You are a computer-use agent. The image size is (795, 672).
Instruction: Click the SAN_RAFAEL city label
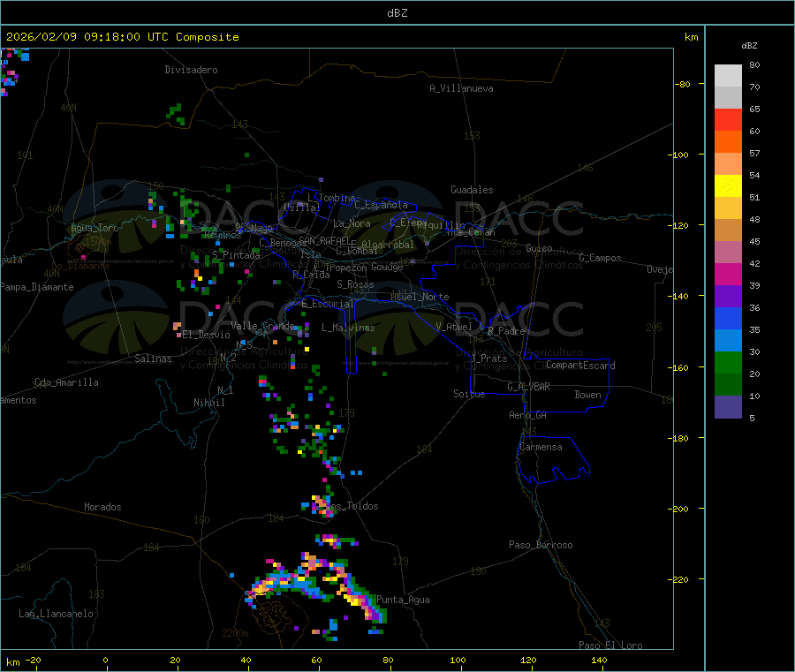tap(324, 241)
